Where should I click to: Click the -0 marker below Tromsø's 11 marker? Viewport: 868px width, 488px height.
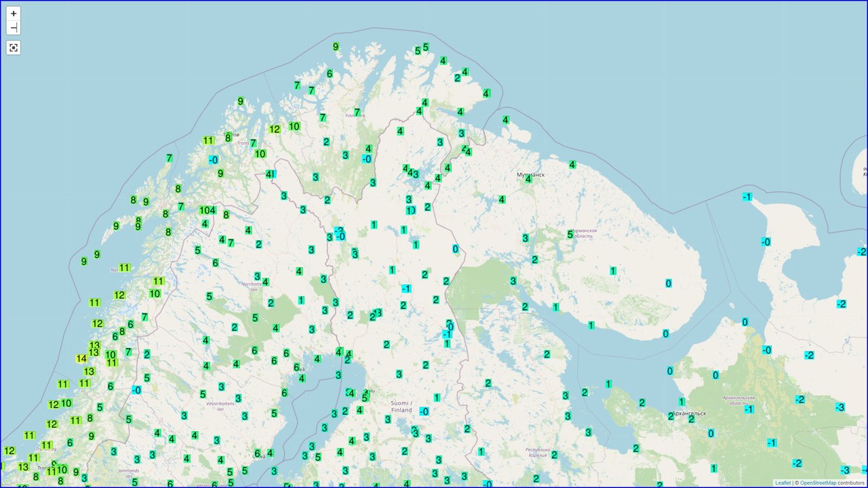213,160
